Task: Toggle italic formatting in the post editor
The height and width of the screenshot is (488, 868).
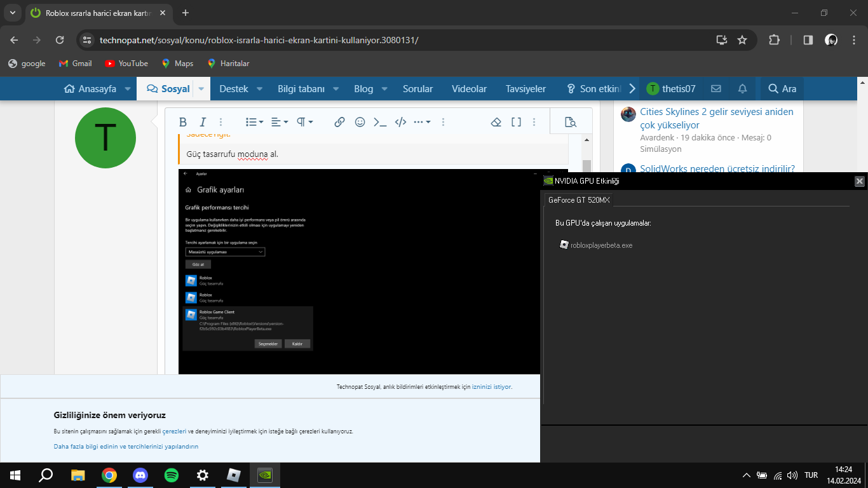Action: click(203, 122)
